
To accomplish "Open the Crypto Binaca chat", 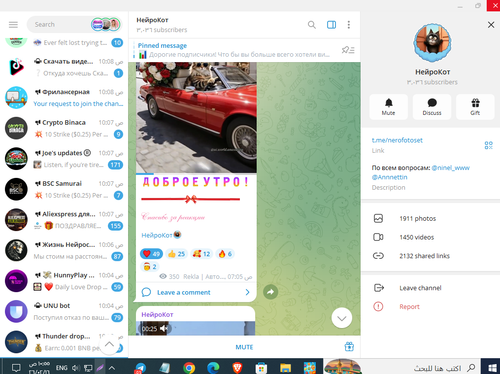I will coord(64,128).
